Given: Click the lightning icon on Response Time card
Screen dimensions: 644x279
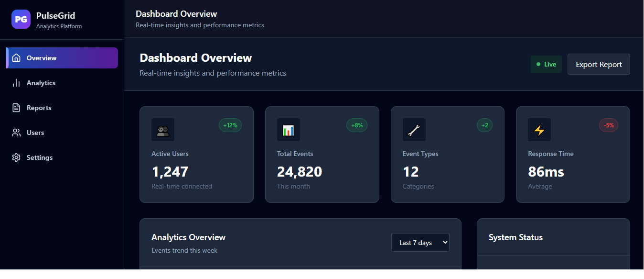Looking at the screenshot, I should click(539, 129).
